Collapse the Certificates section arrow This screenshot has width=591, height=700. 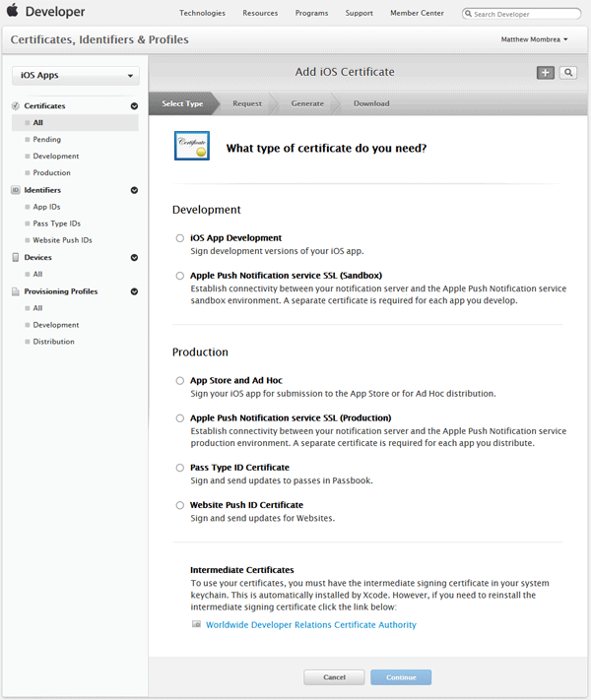pyautogui.click(x=134, y=105)
